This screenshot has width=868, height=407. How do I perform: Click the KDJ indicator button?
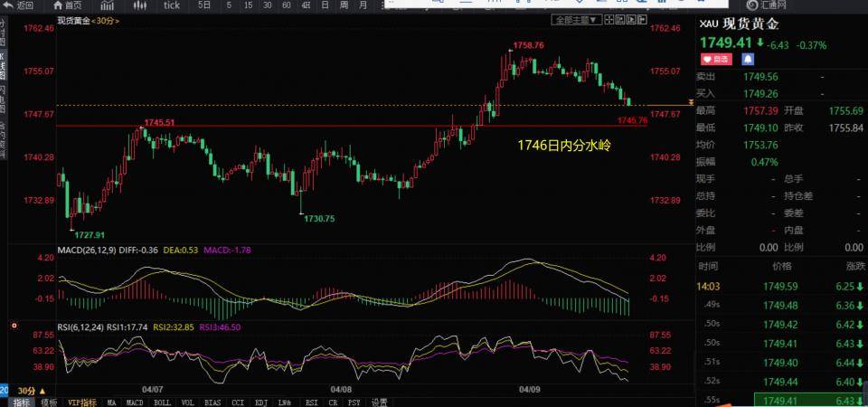(x=261, y=402)
